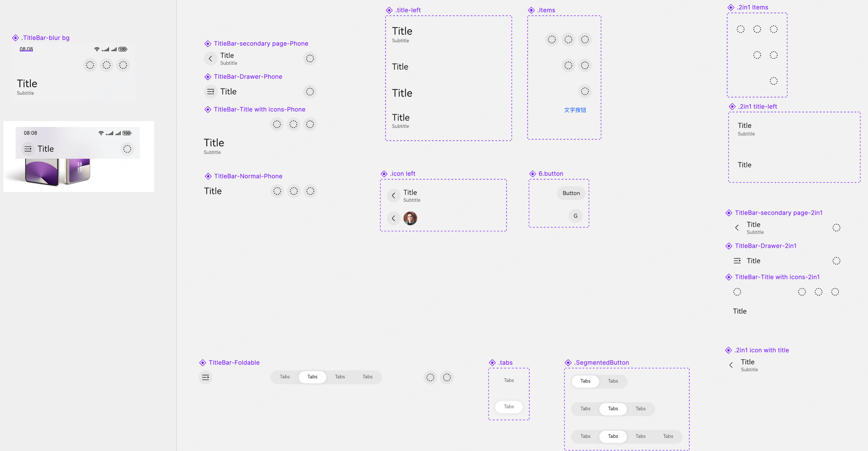Viewport: 868px width, 451px height.
Task: Click battery 100 icon in phone-image preview status bar
Action: (x=127, y=133)
